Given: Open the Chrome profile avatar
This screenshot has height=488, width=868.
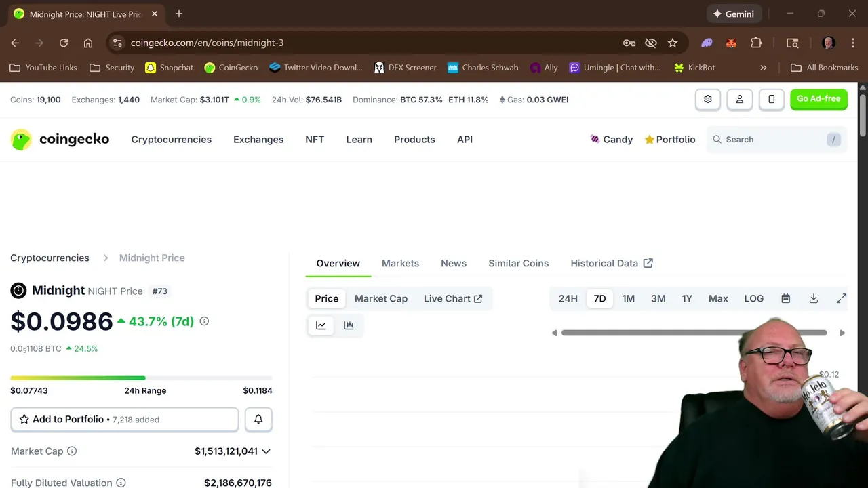Looking at the screenshot, I should tap(828, 43).
